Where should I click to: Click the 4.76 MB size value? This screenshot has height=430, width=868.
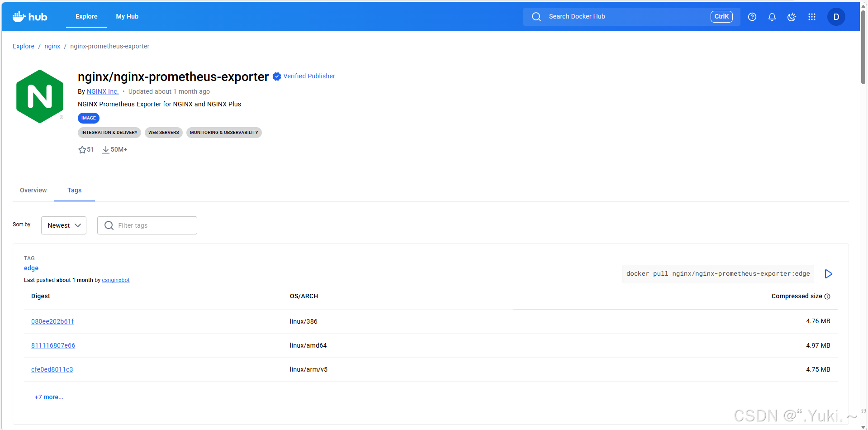(x=818, y=321)
